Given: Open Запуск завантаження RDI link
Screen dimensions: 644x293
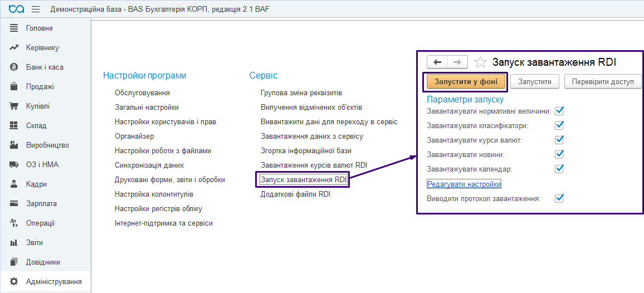Looking at the screenshot, I should click(x=304, y=179).
